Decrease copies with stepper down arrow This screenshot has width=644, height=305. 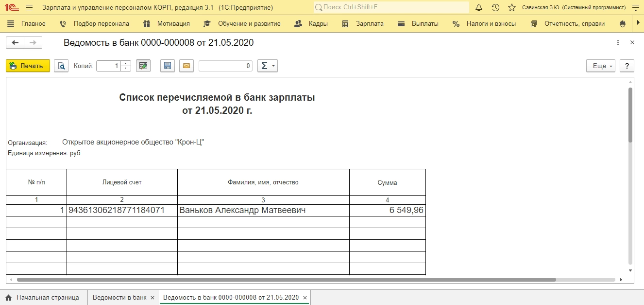point(126,69)
